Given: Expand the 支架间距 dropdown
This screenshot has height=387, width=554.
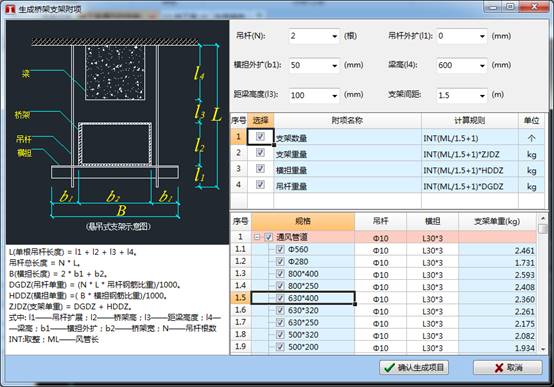Looking at the screenshot, I should 482,95.
